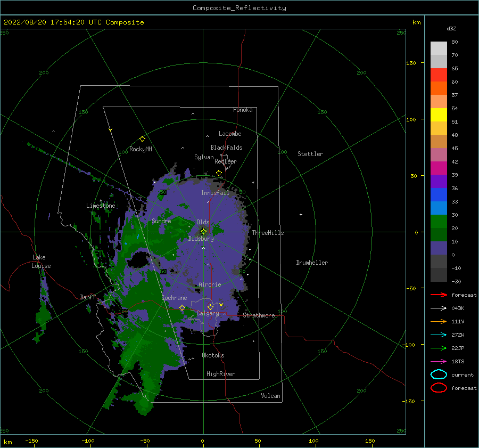Click the Lacombe city label

tap(230, 134)
